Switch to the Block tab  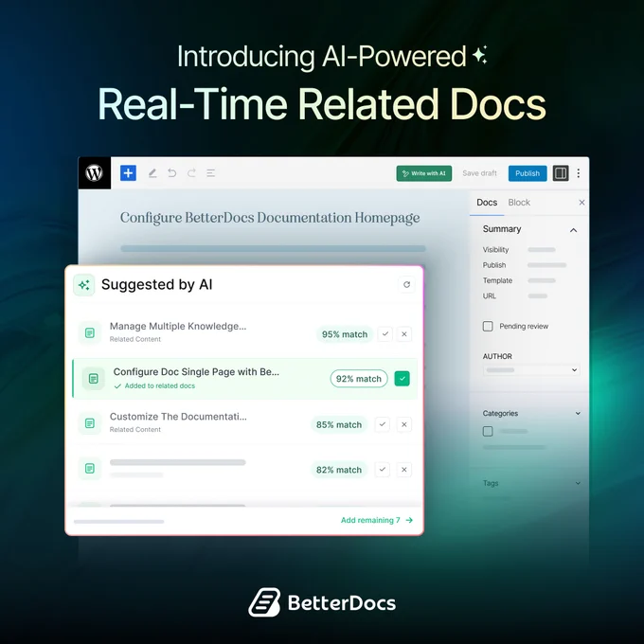tap(519, 203)
